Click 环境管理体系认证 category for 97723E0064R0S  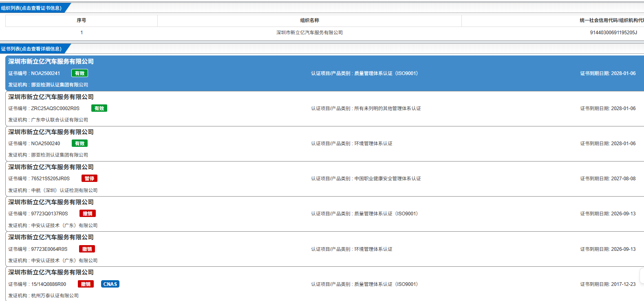coord(373,249)
